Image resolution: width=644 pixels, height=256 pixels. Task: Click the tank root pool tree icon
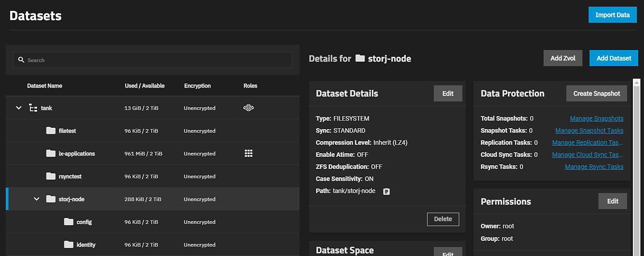click(x=33, y=108)
